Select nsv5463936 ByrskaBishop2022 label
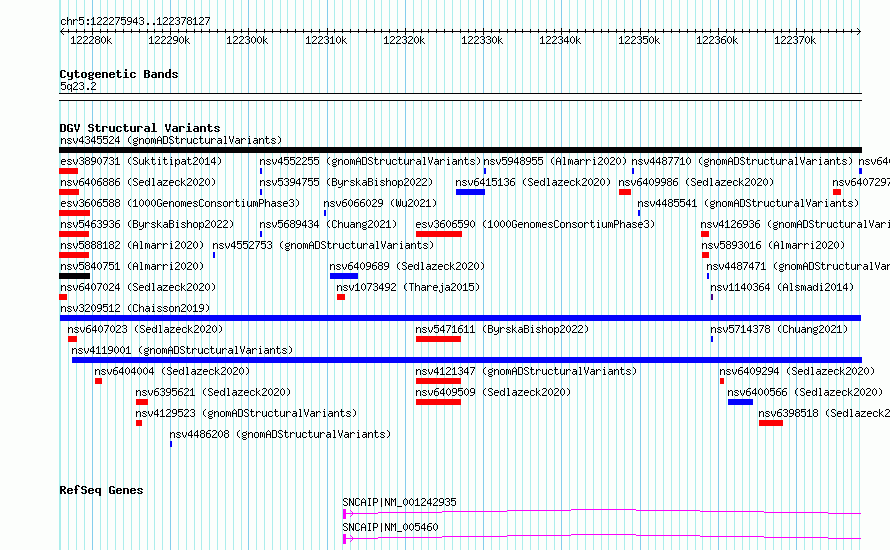This screenshot has height=550, width=890. (147, 224)
